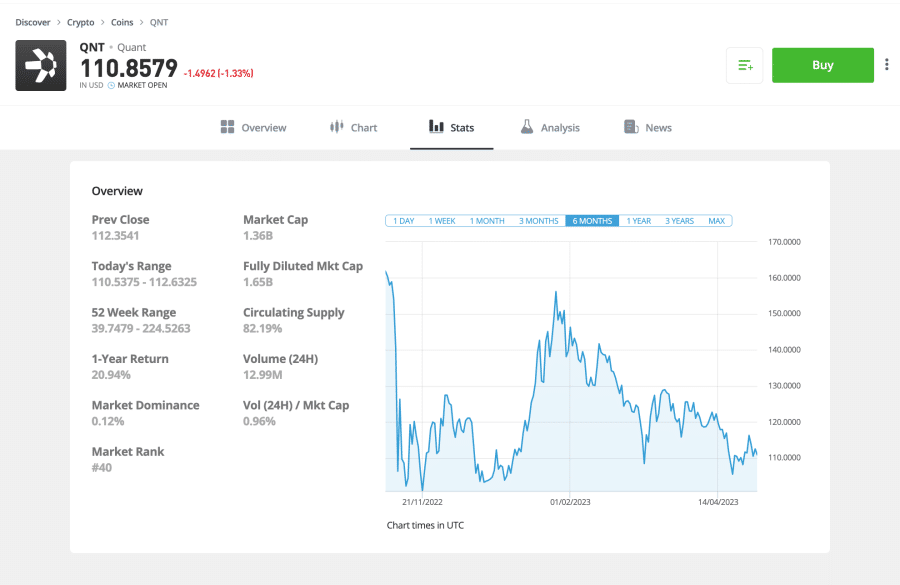This screenshot has width=900, height=585.
Task: Click the Analysis flask icon
Action: (x=526, y=126)
